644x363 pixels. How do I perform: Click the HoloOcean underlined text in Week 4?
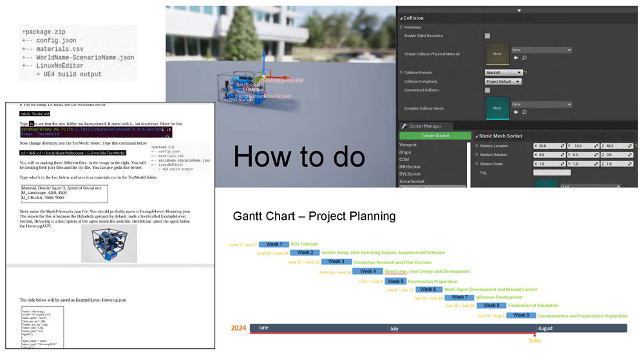395,271
